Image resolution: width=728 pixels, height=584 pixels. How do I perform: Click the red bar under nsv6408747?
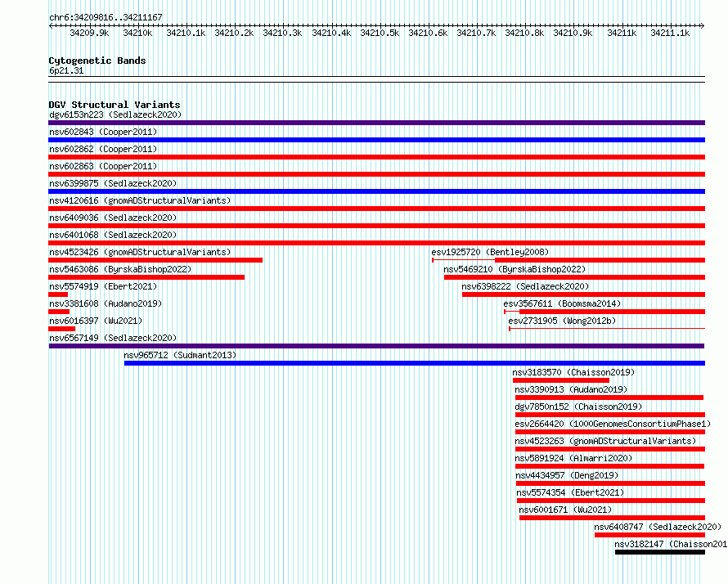tap(650, 535)
